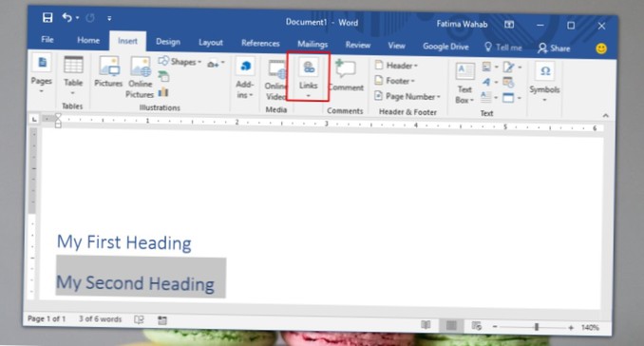Click the macro recording status icon
The image size is (644, 346).
(x=162, y=320)
